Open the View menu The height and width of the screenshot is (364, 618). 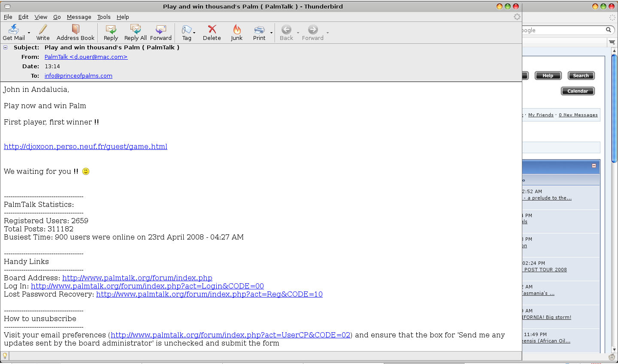click(x=41, y=17)
